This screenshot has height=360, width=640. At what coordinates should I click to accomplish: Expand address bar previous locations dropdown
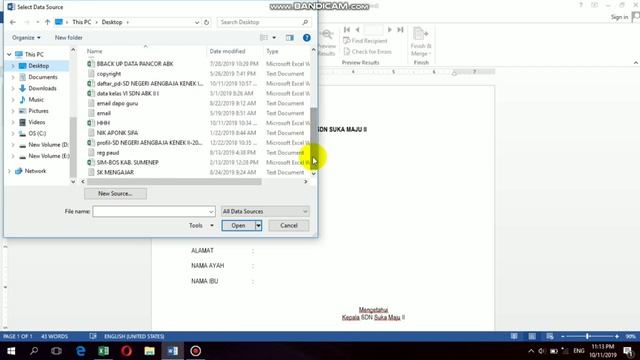coord(197,22)
